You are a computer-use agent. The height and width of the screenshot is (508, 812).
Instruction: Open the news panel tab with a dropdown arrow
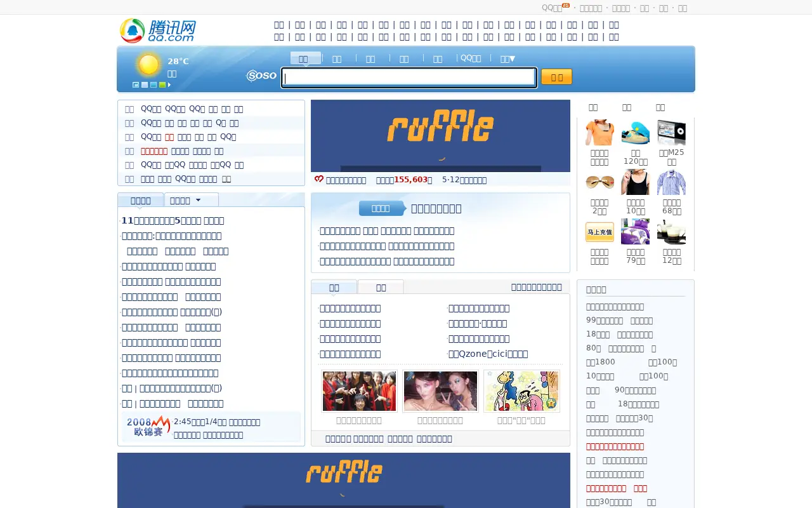191,200
